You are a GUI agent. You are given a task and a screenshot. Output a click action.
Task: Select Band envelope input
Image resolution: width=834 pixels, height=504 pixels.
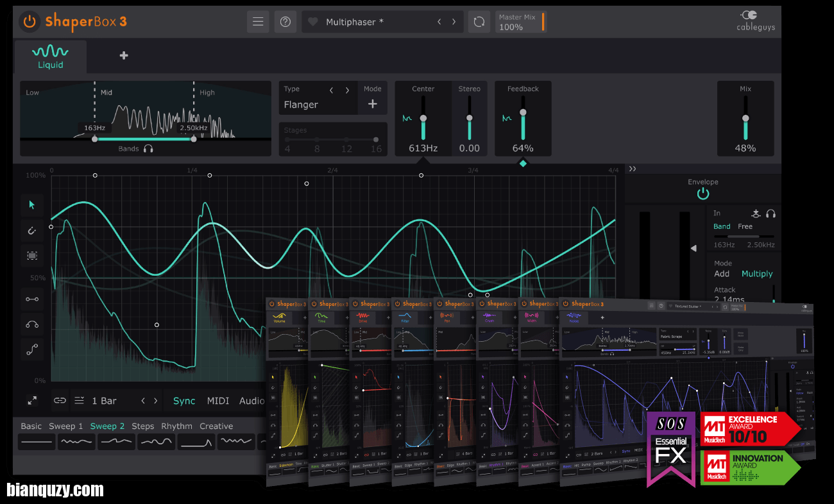point(722,226)
